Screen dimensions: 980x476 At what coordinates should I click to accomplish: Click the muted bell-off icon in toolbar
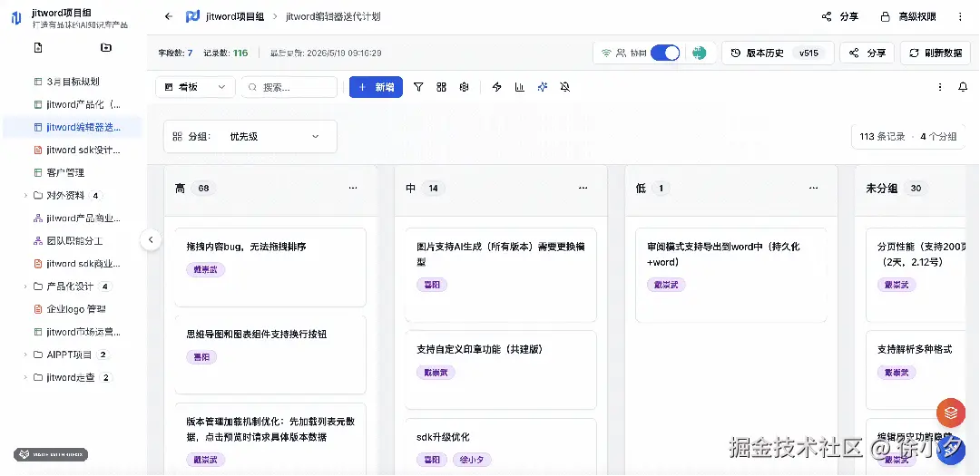point(565,87)
